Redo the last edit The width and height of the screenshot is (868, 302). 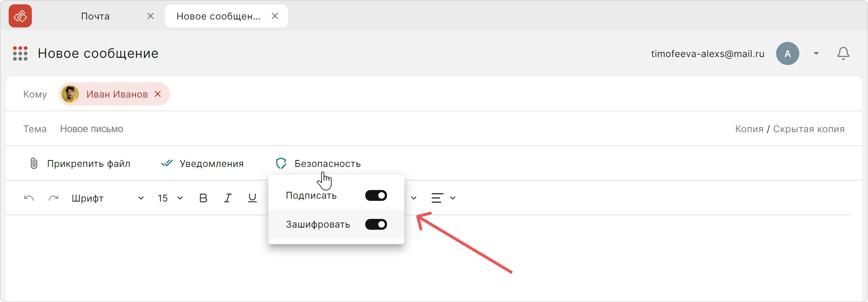pos(54,198)
